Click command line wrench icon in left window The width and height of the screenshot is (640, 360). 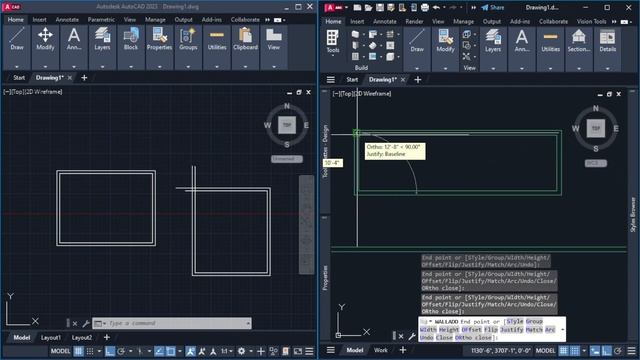point(86,324)
